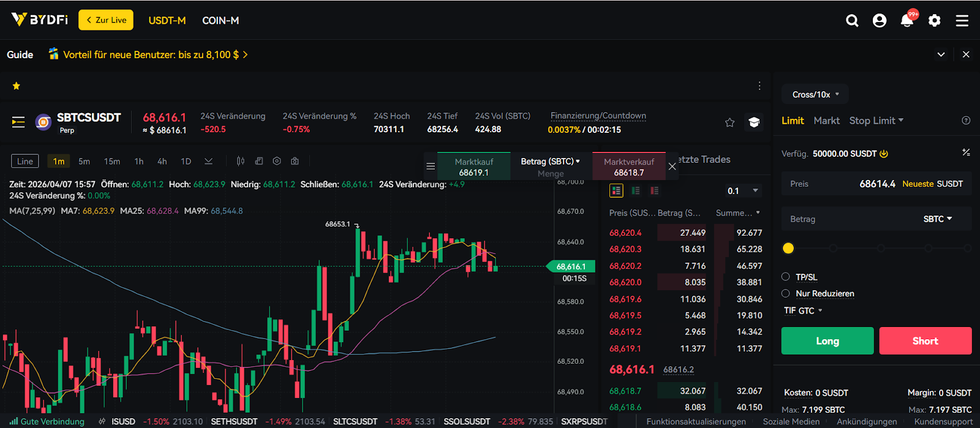The image size is (980, 428).
Task: Click the deposit icon next to 50000.00 SUSDT
Action: tap(884, 154)
